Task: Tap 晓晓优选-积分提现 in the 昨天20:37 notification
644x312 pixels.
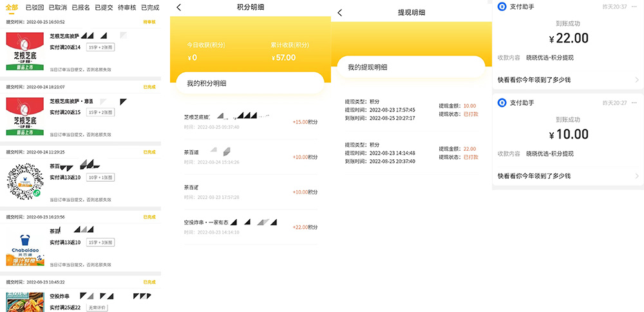Action: (x=550, y=58)
